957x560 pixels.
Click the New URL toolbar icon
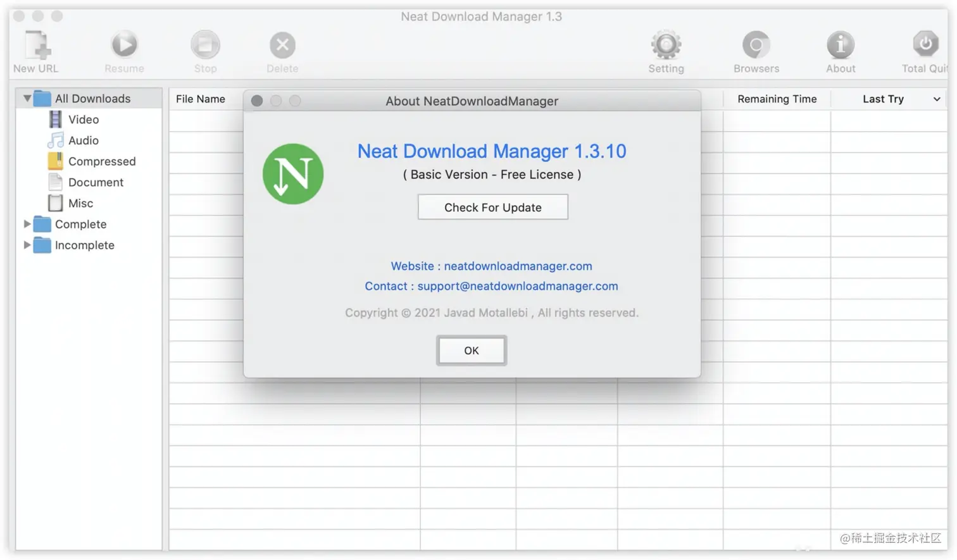[x=37, y=46]
